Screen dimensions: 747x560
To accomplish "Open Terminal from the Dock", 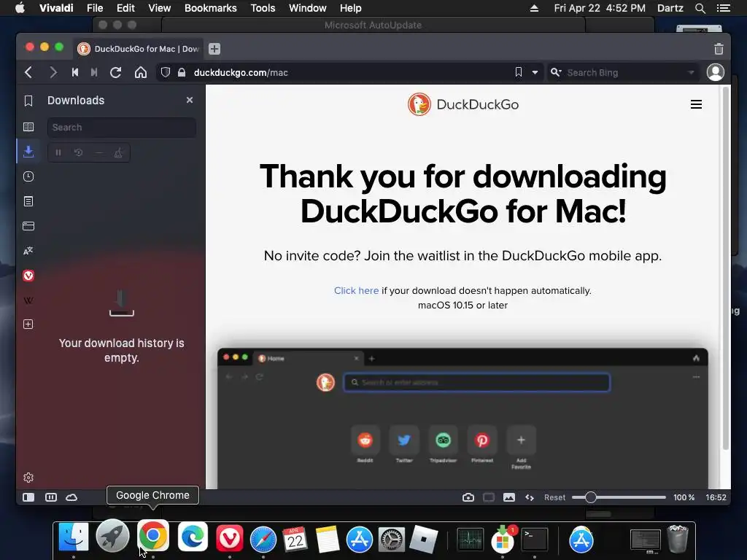I will pyautogui.click(x=535, y=539).
